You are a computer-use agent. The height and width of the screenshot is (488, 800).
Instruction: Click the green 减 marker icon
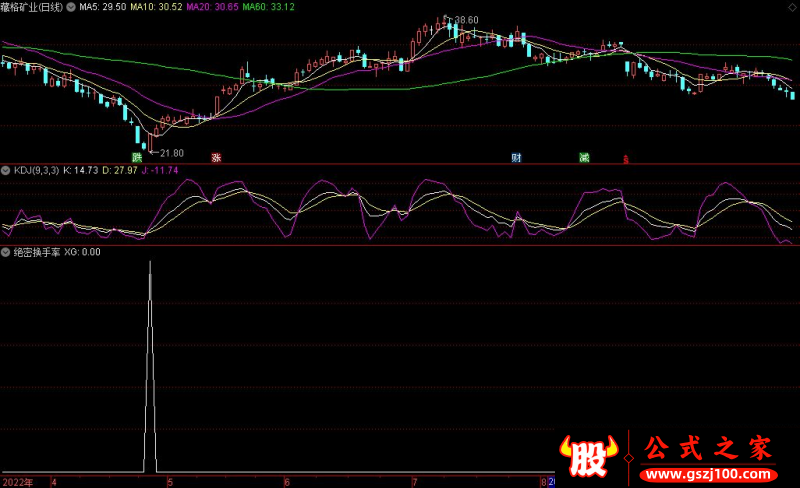pos(583,158)
